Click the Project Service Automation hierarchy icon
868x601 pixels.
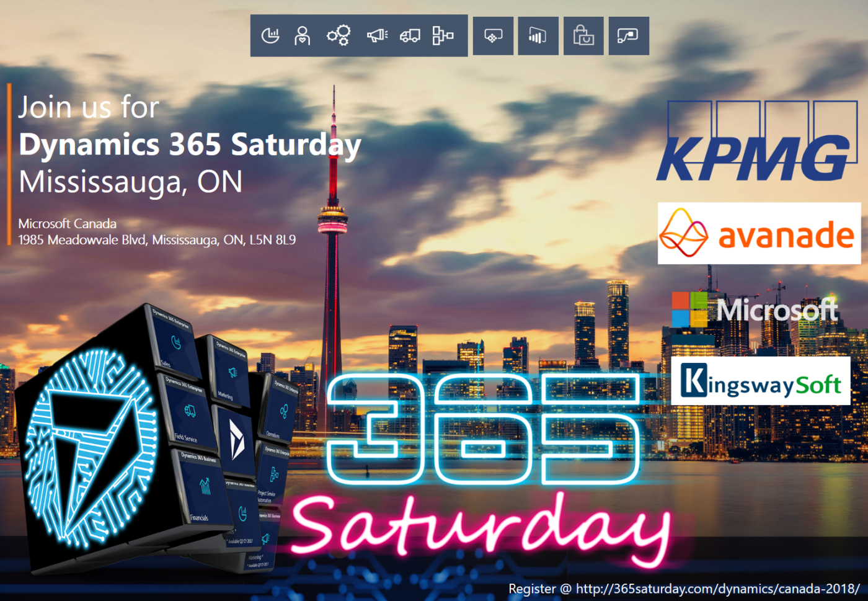pos(443,36)
